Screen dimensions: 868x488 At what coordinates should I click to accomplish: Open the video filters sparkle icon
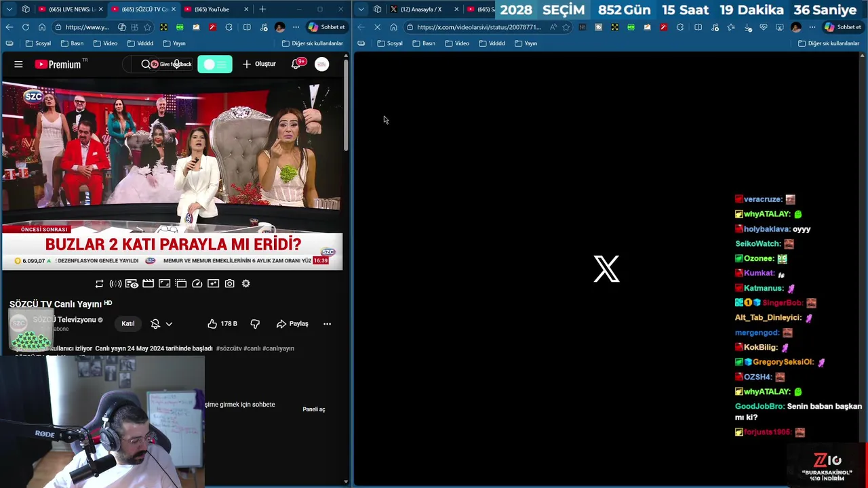click(x=213, y=283)
